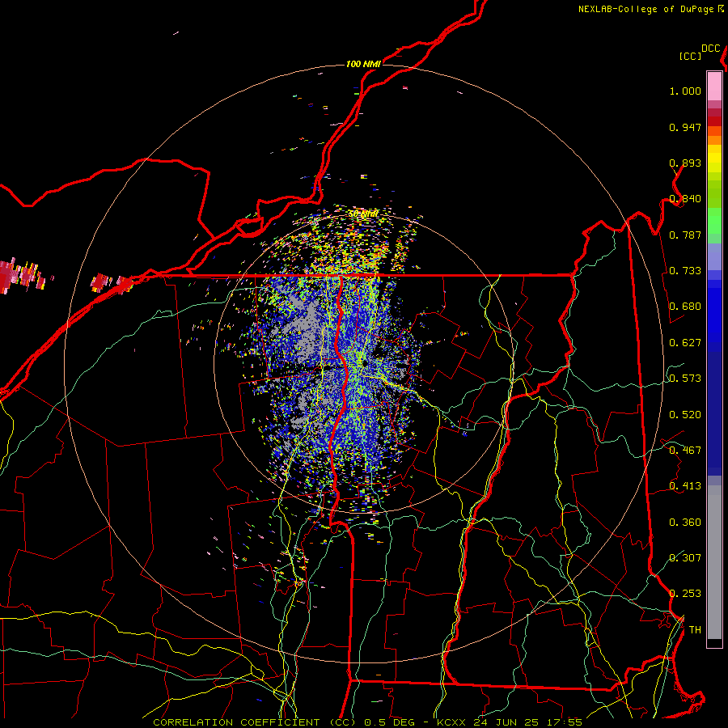Click the 17:55 timestamp in caption

click(x=565, y=722)
